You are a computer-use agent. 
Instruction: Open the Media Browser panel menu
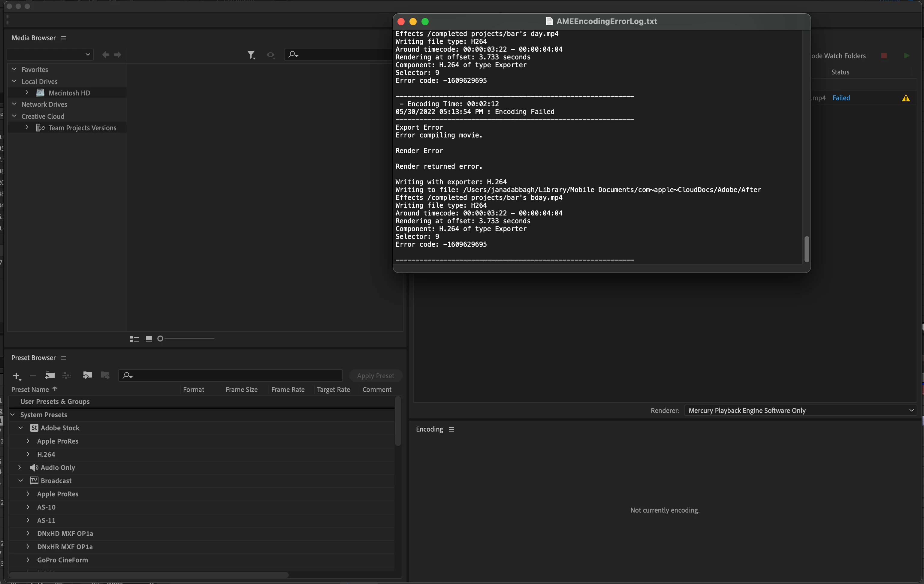click(x=64, y=38)
